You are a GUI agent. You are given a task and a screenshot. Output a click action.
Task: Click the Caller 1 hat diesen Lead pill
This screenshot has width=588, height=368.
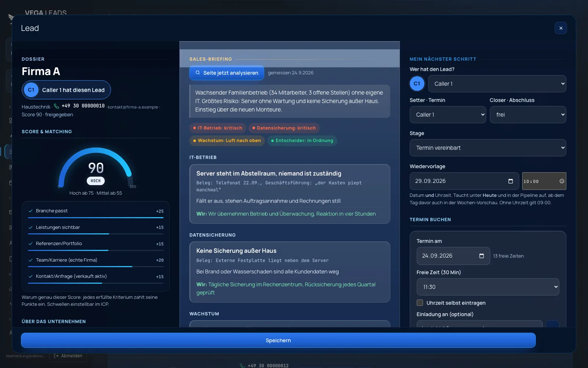(66, 90)
